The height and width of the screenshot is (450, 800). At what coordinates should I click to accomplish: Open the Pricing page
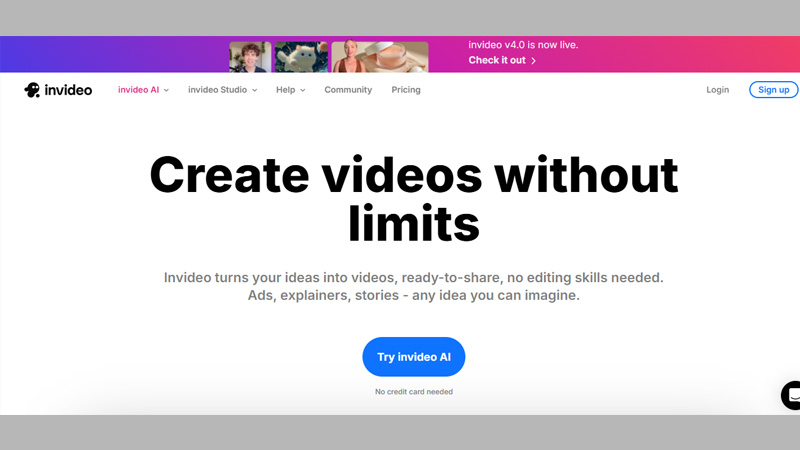click(x=406, y=90)
